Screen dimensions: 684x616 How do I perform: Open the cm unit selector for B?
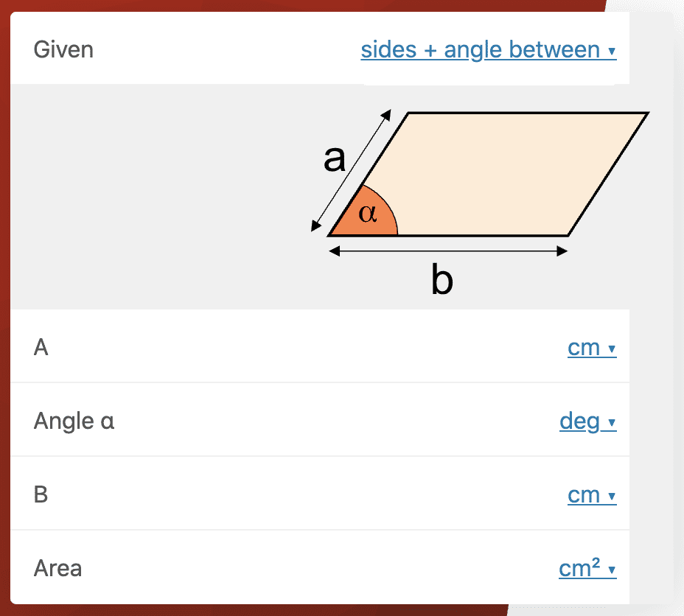pos(591,494)
